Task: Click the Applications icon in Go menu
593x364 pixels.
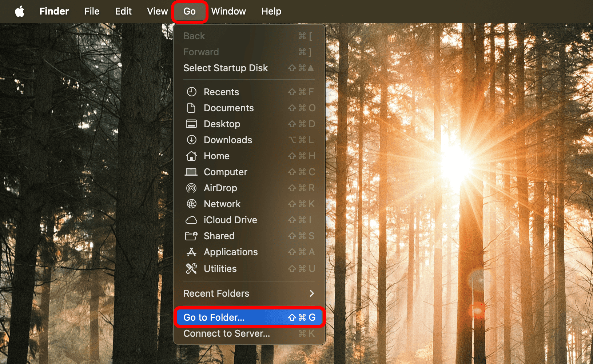Action: point(191,252)
